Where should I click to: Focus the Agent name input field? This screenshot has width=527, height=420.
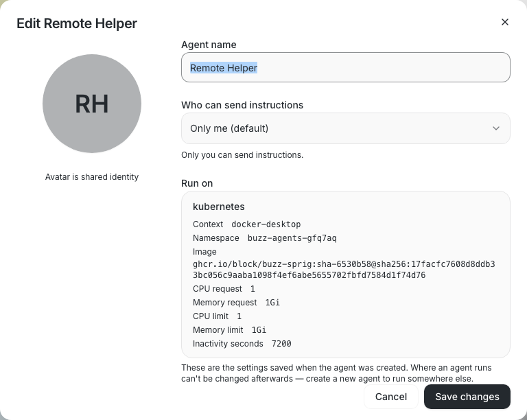pos(346,67)
